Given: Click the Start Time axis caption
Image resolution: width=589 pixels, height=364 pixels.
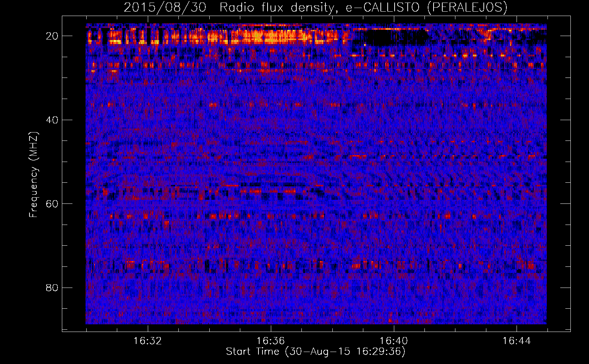Looking at the screenshot, I should tap(316, 352).
